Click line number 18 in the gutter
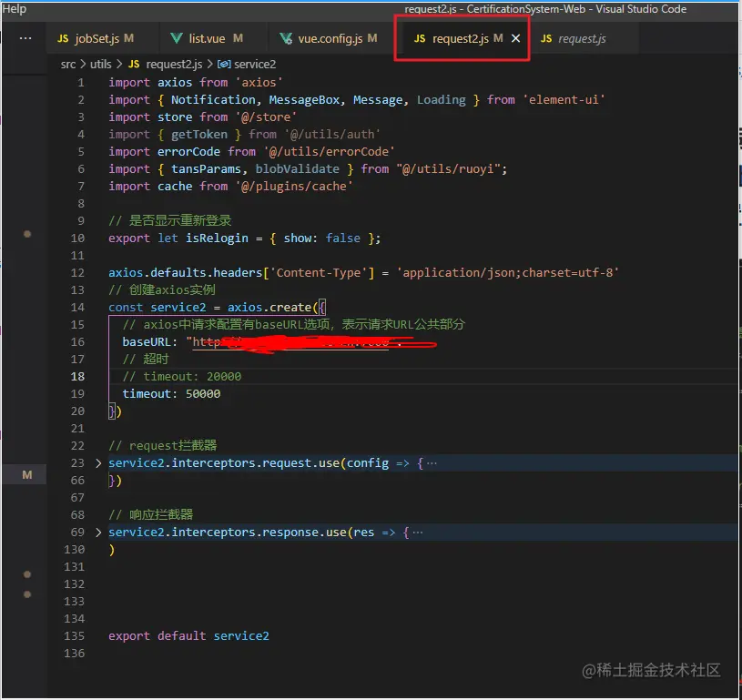742x700 pixels. click(77, 377)
